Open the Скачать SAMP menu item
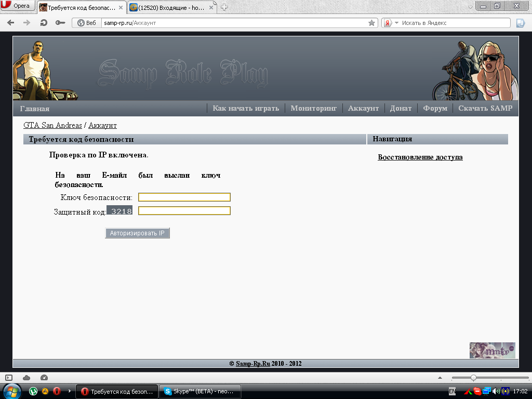Screen dimensions: 532x399 click(x=485, y=108)
